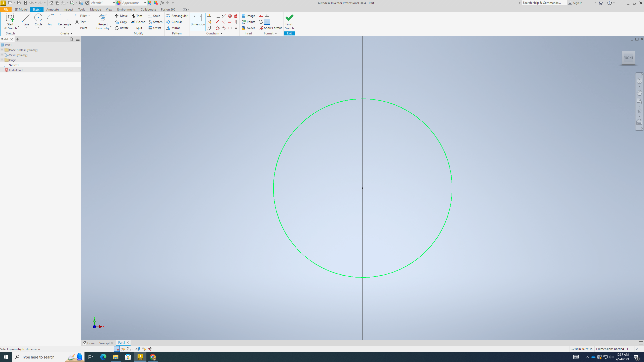This screenshot has height=362, width=644.
Task: Click the Offset button
Action: [155, 28]
